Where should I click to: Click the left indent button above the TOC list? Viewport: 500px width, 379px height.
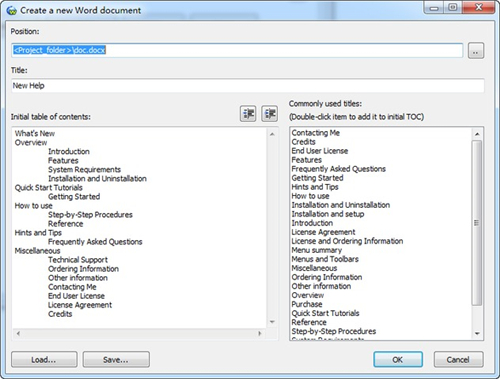coord(248,114)
